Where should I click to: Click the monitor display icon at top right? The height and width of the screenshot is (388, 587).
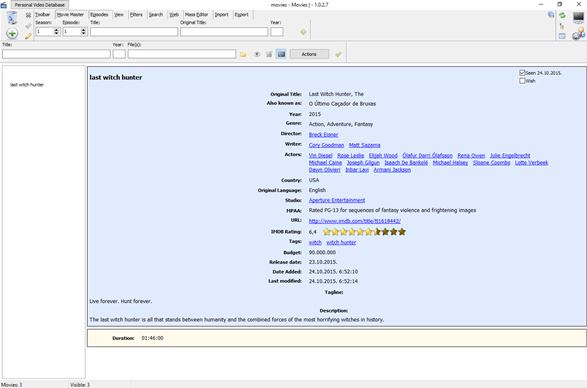578,17
